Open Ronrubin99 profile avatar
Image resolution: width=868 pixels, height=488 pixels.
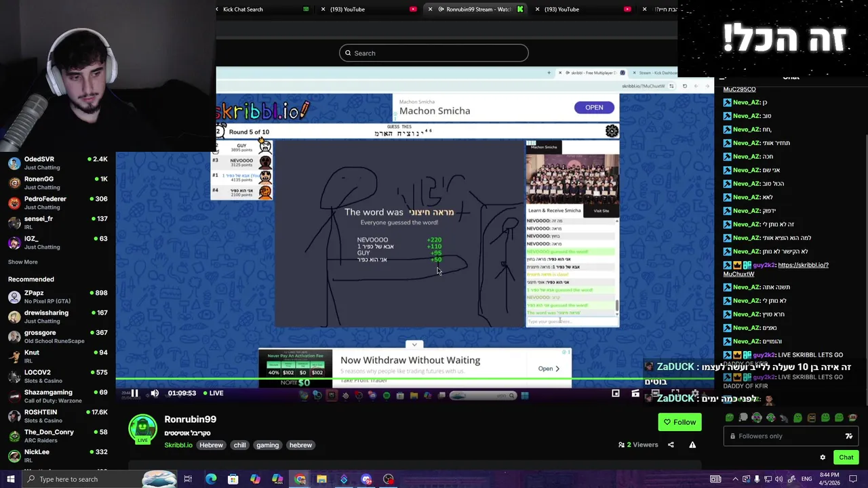pos(142,428)
